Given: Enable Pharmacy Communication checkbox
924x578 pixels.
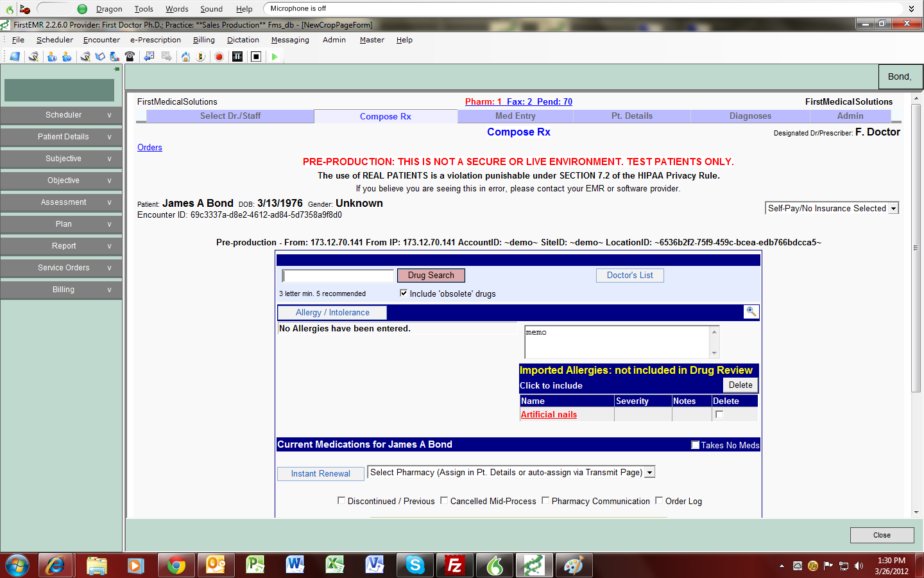Looking at the screenshot, I should (x=545, y=500).
